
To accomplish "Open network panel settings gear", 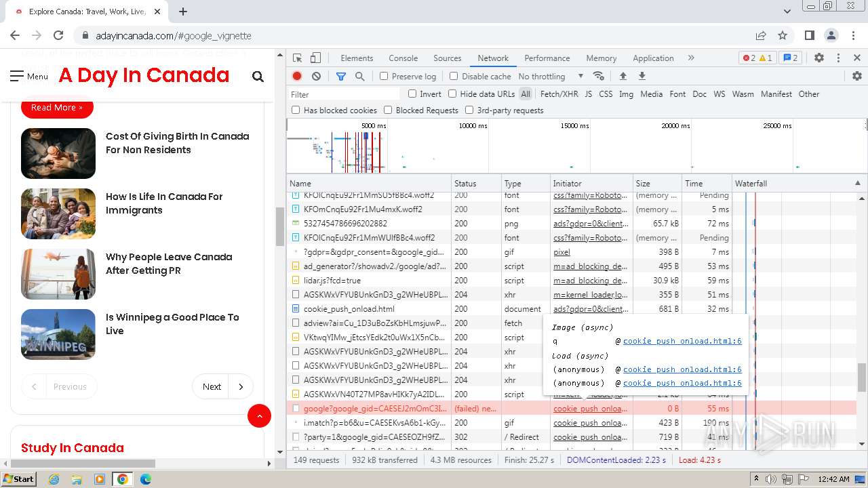I will [856, 76].
